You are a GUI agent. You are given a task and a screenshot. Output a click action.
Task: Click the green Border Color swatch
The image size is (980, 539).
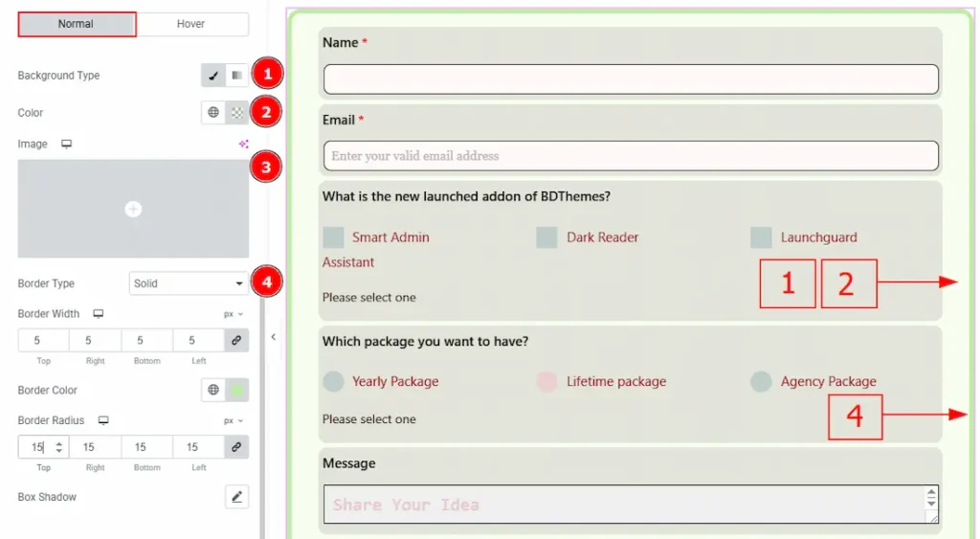(x=236, y=390)
